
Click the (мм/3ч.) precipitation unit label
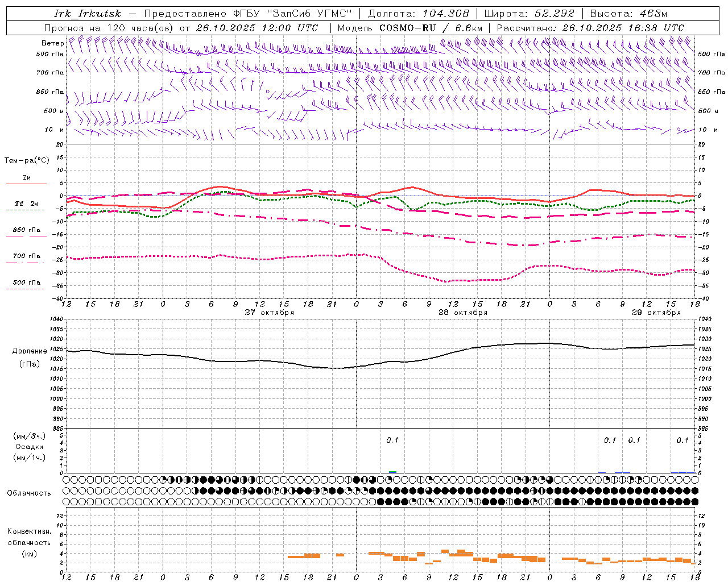tap(29, 436)
